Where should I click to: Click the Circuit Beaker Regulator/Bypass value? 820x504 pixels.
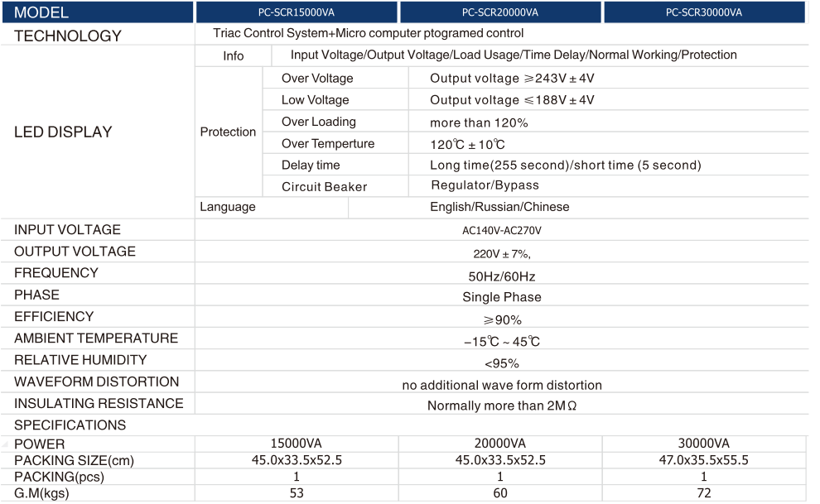point(485,185)
